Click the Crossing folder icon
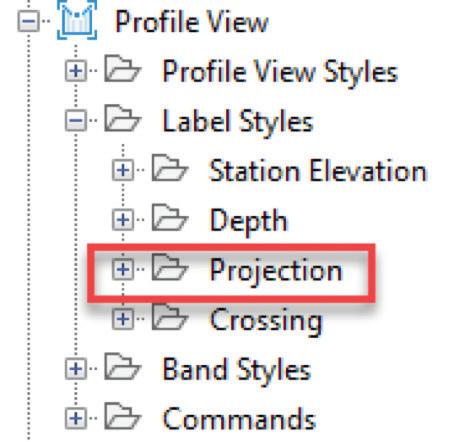The image size is (470, 442). pyautogui.click(x=170, y=317)
